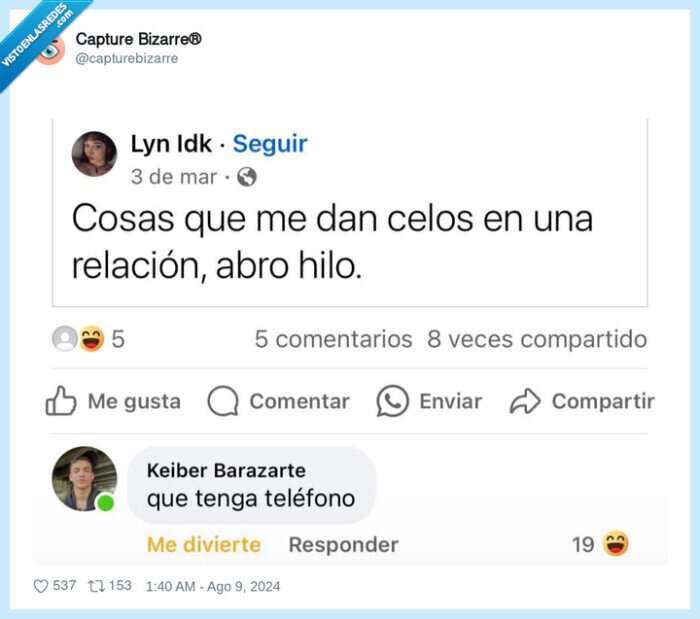Open the Keiber Barazarte name link
This screenshot has width=700, height=619.
coord(226,470)
